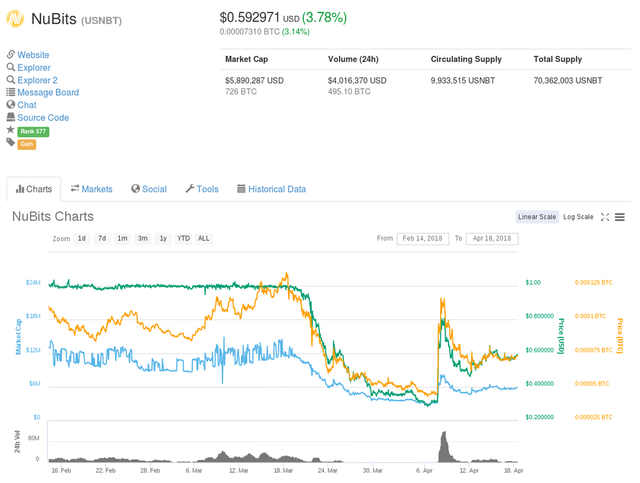Click the To date field Apr 18, 2018
The height and width of the screenshot is (483, 640).
tap(492, 238)
